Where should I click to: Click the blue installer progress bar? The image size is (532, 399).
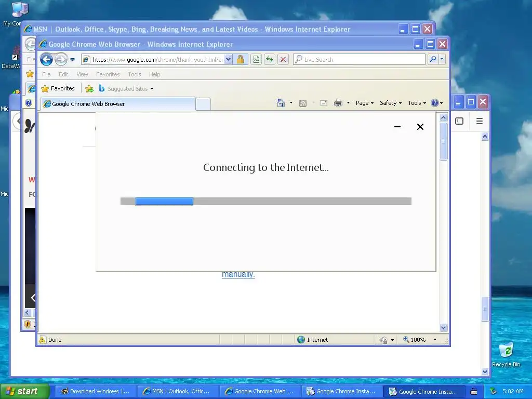click(164, 201)
